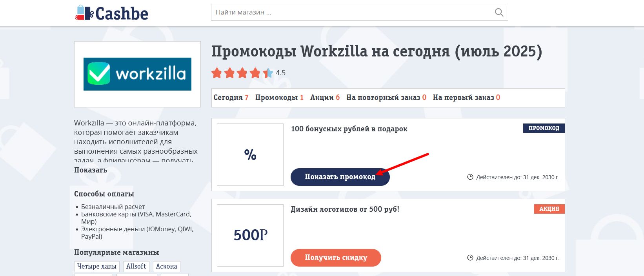Viewport: 644px width, 276px height.
Task: Click the "Популярные магазины" heading
Action: click(x=116, y=252)
